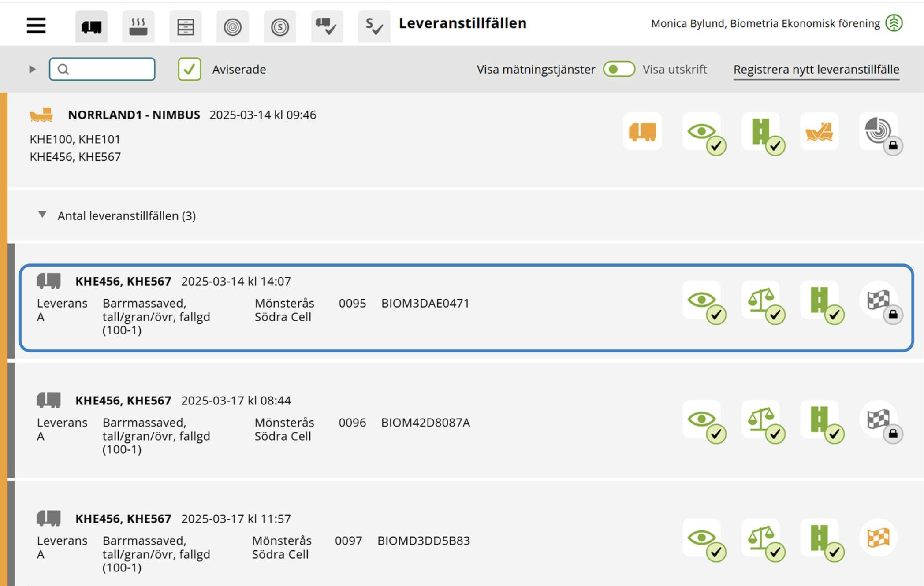Click green road icon for delivery 0097
Viewport: 924px width, 586px height.
click(822, 540)
